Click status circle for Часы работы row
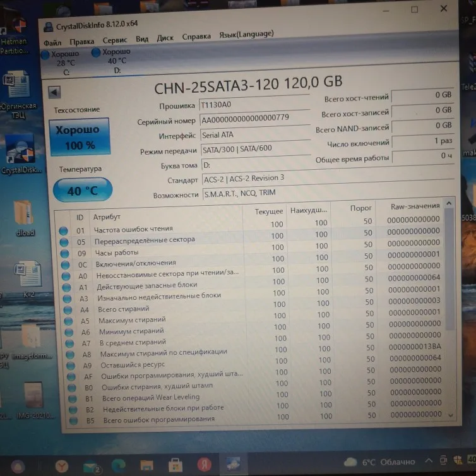 [x=64, y=254]
